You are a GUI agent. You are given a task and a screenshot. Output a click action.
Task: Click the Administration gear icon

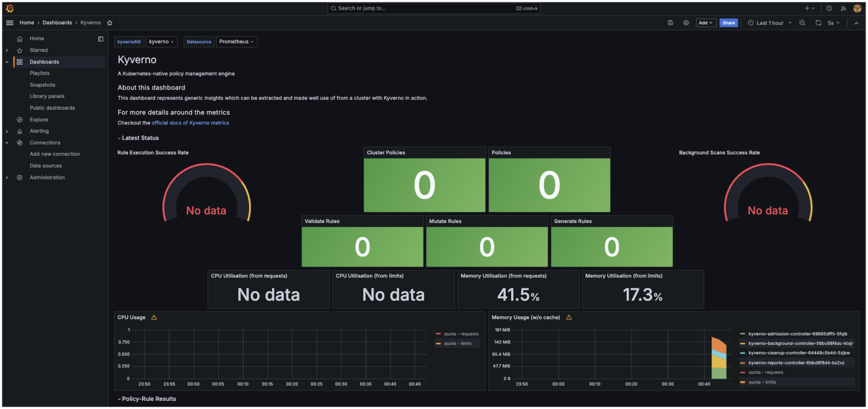coord(20,177)
